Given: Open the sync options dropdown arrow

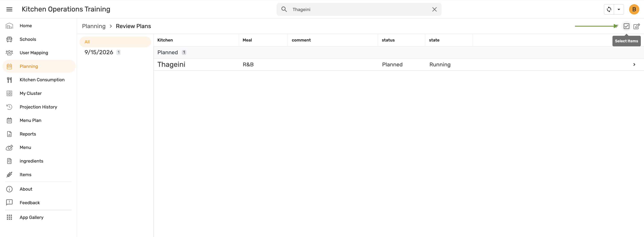Looking at the screenshot, I should (x=619, y=9).
